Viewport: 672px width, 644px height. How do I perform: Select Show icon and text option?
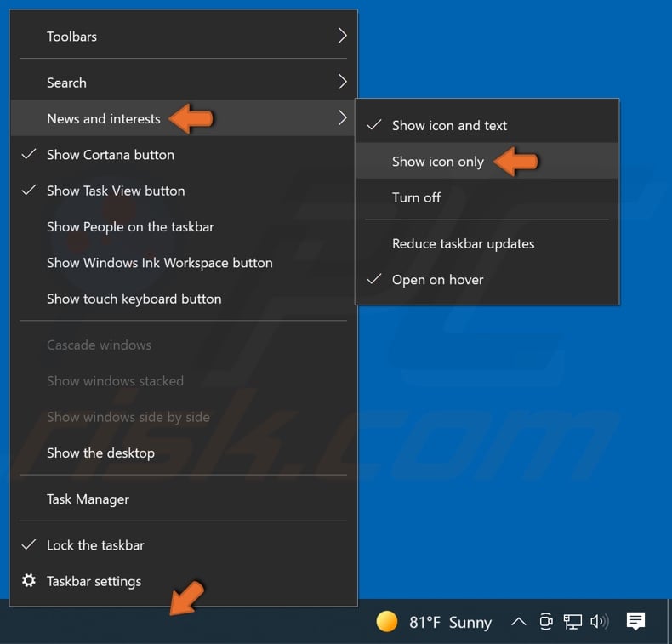487,125
